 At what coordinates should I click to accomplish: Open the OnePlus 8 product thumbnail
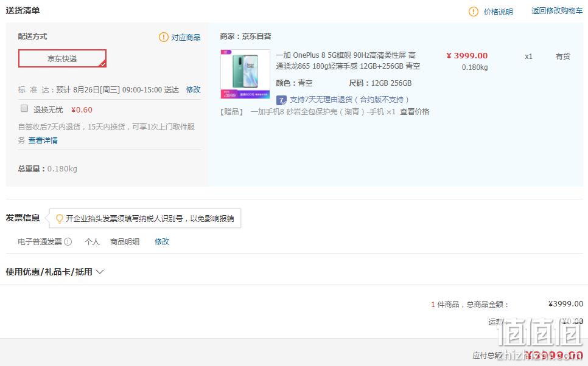click(x=245, y=74)
